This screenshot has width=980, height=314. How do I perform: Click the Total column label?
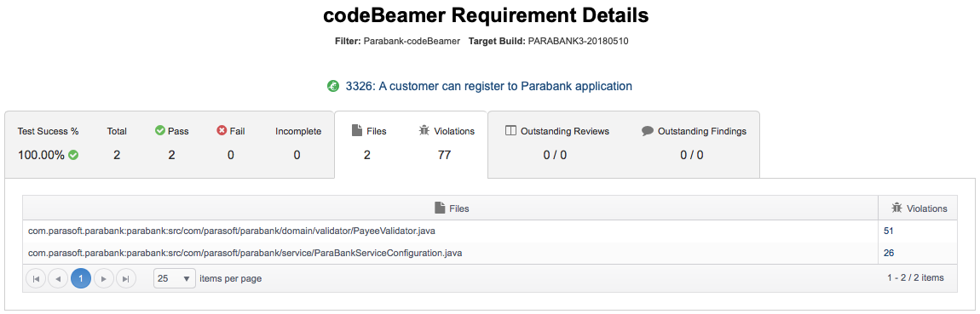coord(117,131)
